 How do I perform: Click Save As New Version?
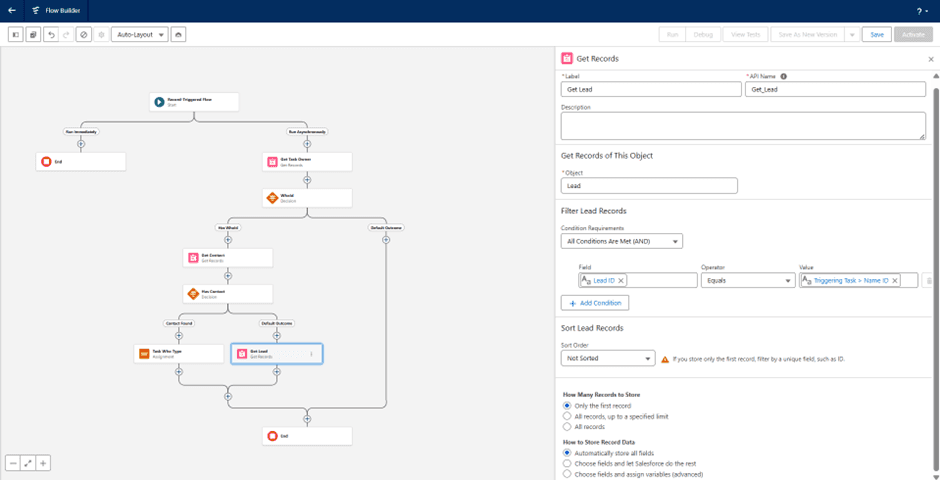click(x=808, y=35)
